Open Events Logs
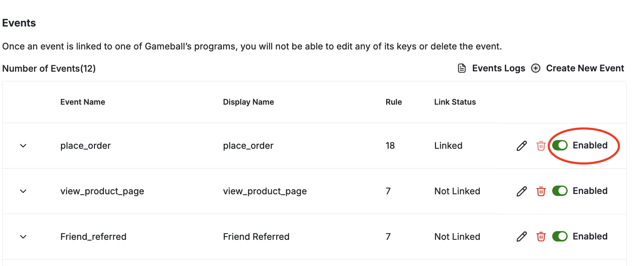 tap(498, 68)
